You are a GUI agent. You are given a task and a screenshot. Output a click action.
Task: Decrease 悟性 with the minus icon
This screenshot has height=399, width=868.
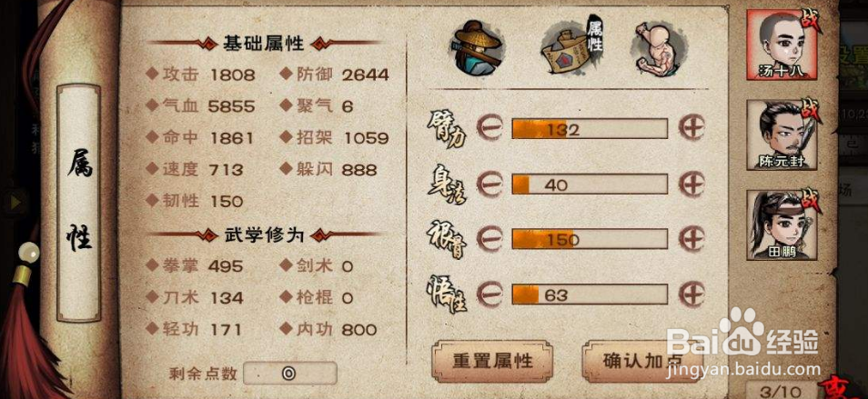pos(489,294)
